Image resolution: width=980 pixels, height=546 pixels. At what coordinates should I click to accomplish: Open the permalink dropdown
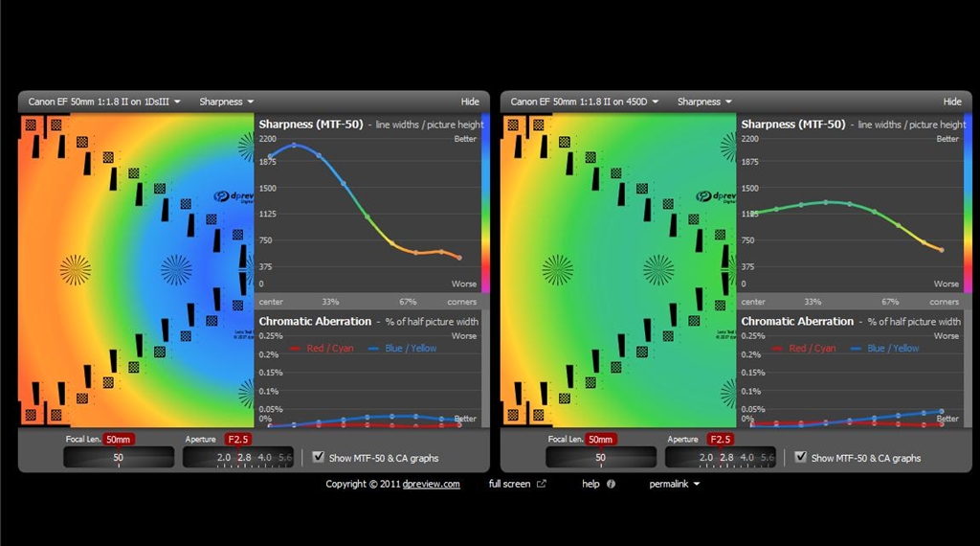tap(675, 484)
